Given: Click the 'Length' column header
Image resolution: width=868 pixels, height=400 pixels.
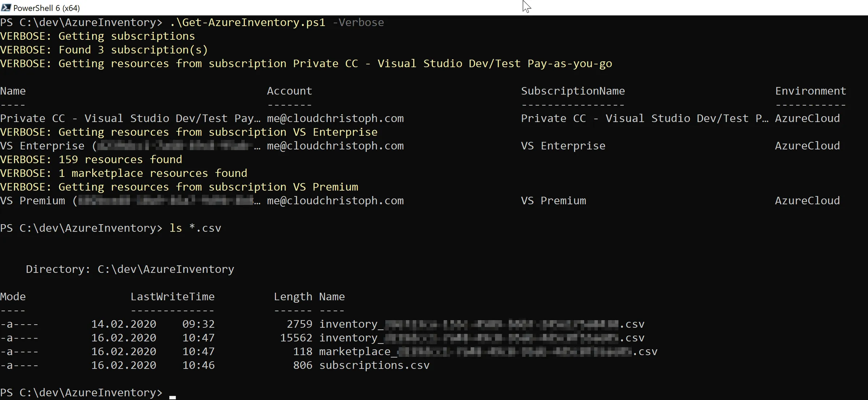Looking at the screenshot, I should click(x=293, y=297).
